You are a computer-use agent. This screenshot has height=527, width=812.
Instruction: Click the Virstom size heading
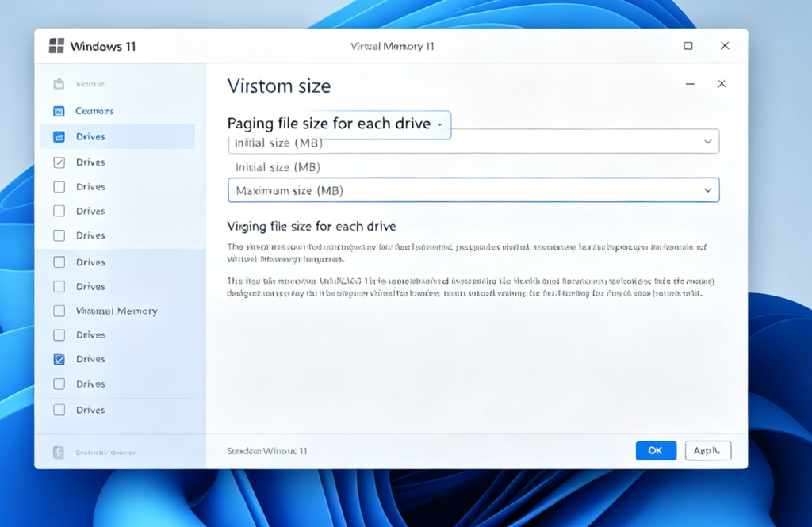click(279, 86)
